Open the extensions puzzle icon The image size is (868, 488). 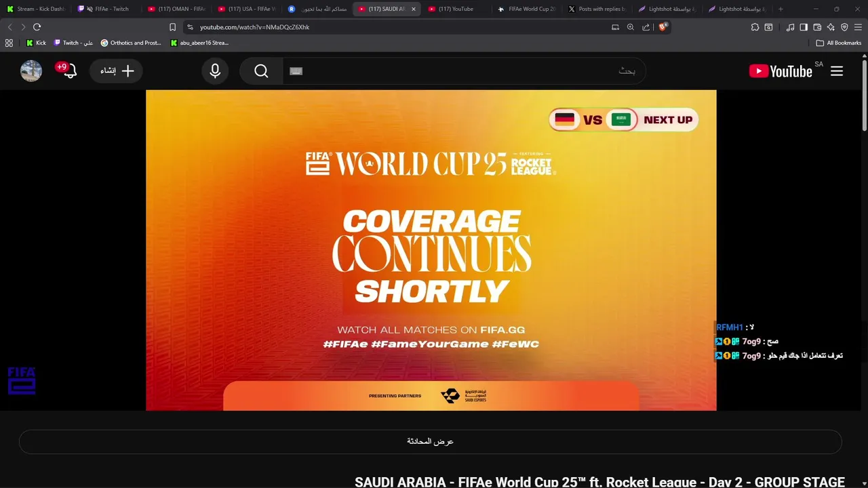(755, 27)
